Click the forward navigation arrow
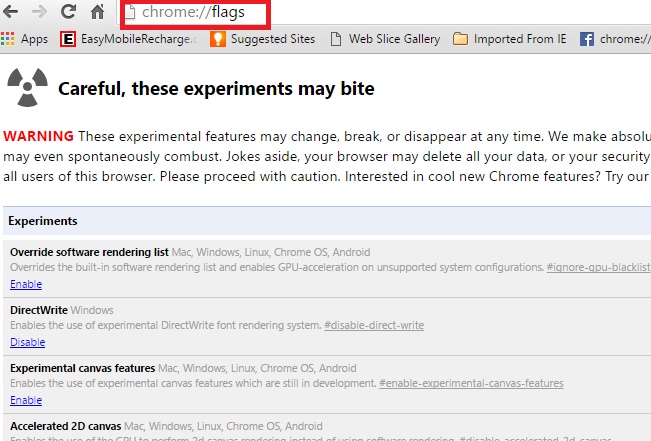This screenshot has height=441, width=651. click(40, 13)
